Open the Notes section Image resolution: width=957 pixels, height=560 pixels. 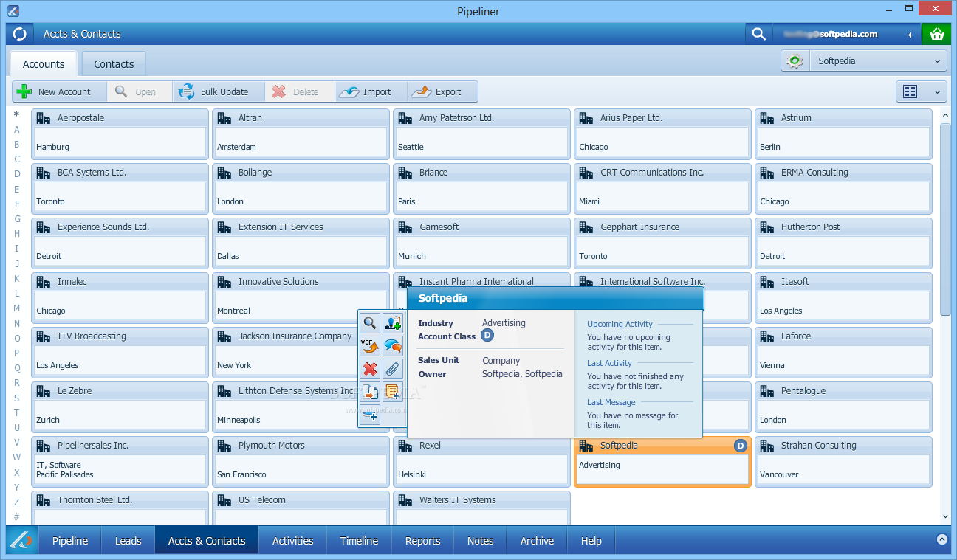[480, 541]
